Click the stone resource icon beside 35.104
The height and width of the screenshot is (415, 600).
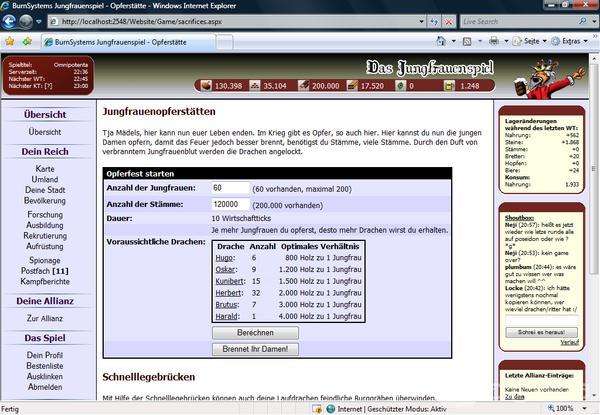254,85
